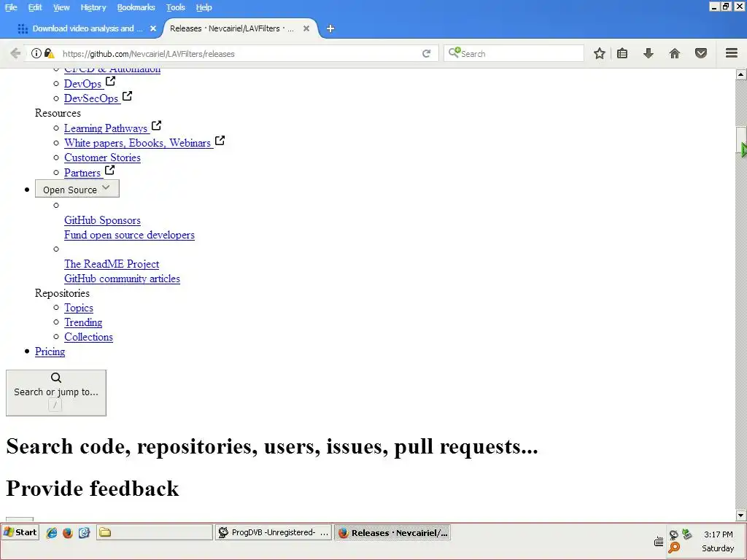This screenshot has height=560, width=747.
Task: Go to Collections link
Action: 88,337
